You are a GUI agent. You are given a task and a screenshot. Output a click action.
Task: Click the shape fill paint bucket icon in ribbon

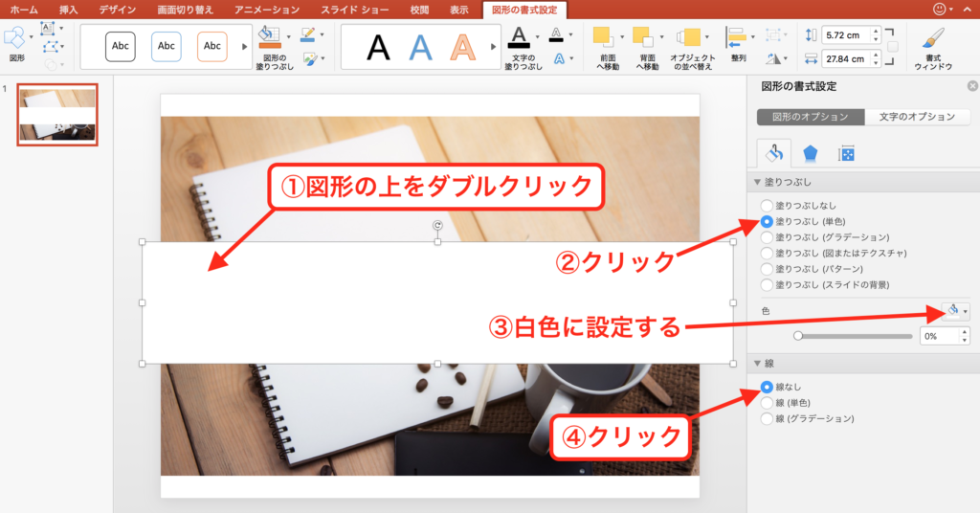(x=270, y=38)
